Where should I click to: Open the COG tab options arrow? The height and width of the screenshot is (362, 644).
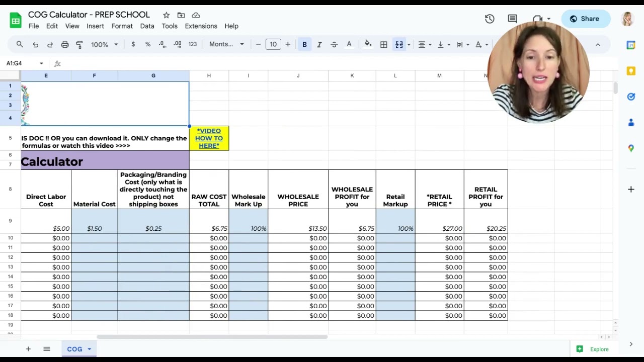click(x=89, y=349)
